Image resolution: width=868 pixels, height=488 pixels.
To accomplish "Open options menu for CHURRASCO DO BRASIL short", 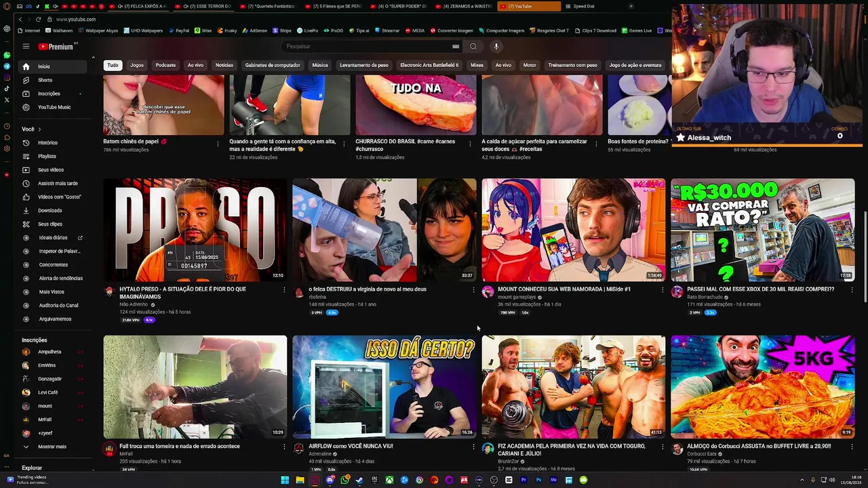I will point(470,144).
